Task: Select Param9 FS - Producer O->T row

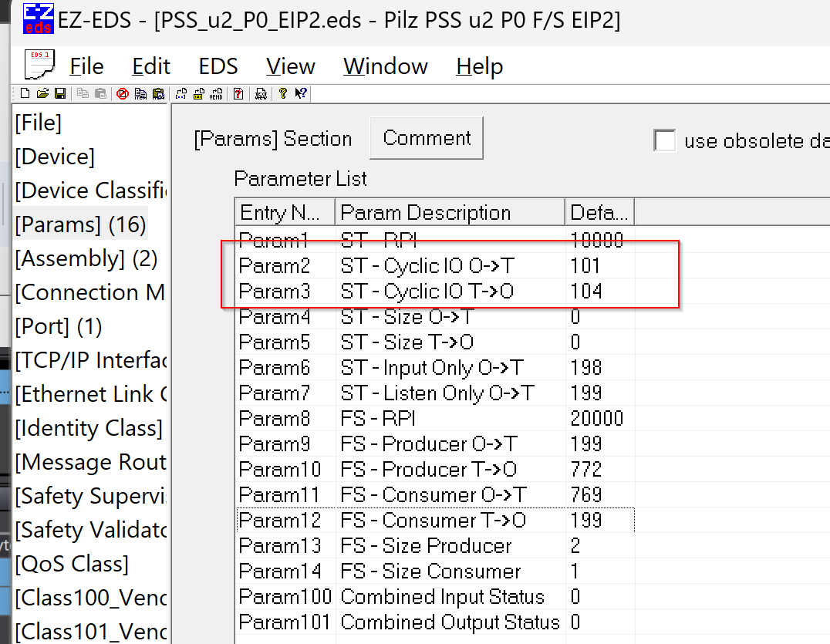Action: tap(435, 443)
